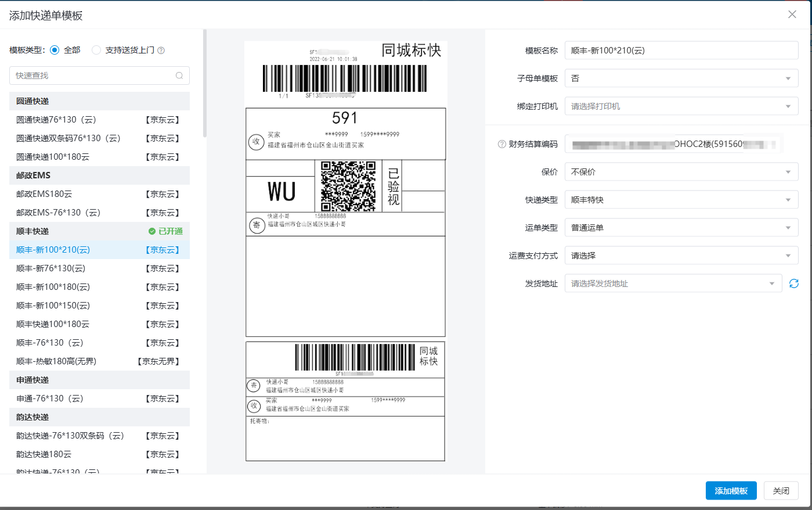The image size is (812, 510).
Task: Open the 保价 dropdown
Action: click(x=681, y=172)
